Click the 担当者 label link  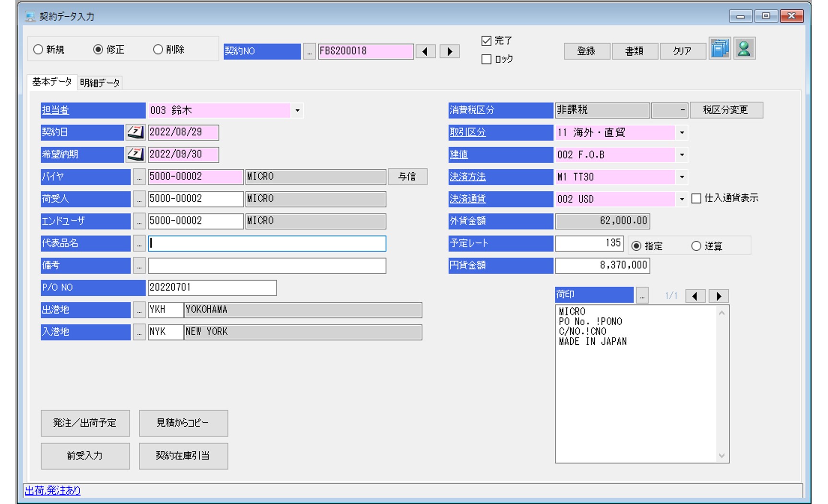coord(56,111)
